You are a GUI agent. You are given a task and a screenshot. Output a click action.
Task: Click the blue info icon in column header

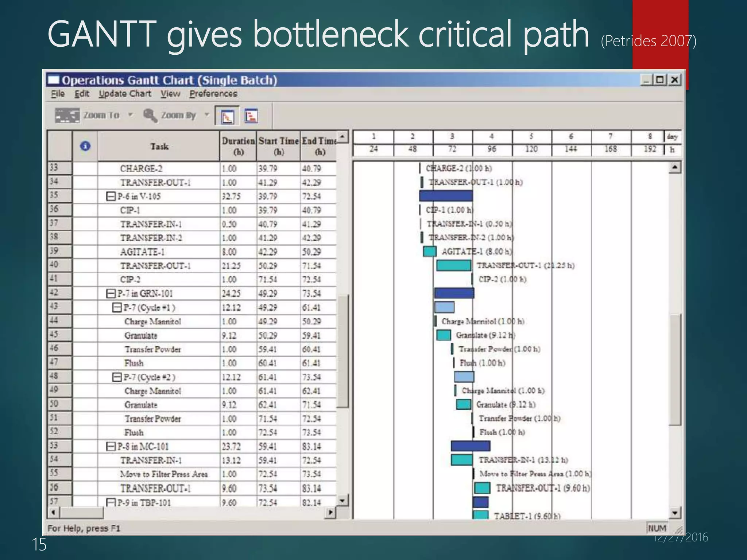[x=85, y=146]
